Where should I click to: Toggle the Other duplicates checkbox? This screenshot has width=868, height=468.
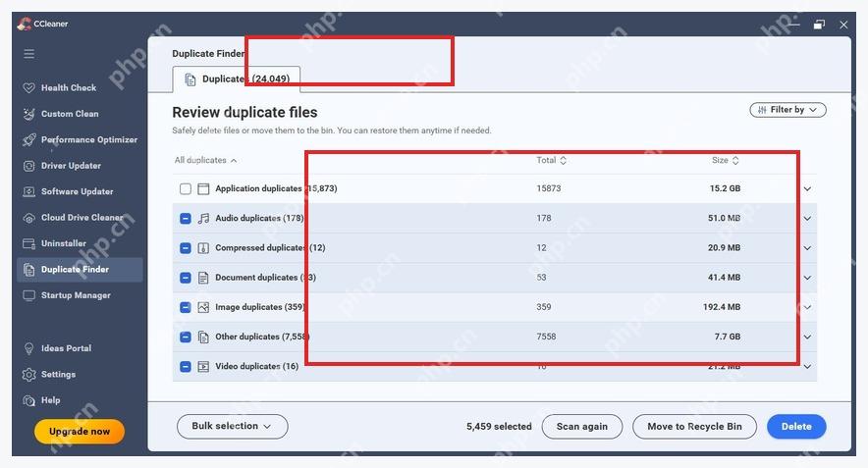186,337
